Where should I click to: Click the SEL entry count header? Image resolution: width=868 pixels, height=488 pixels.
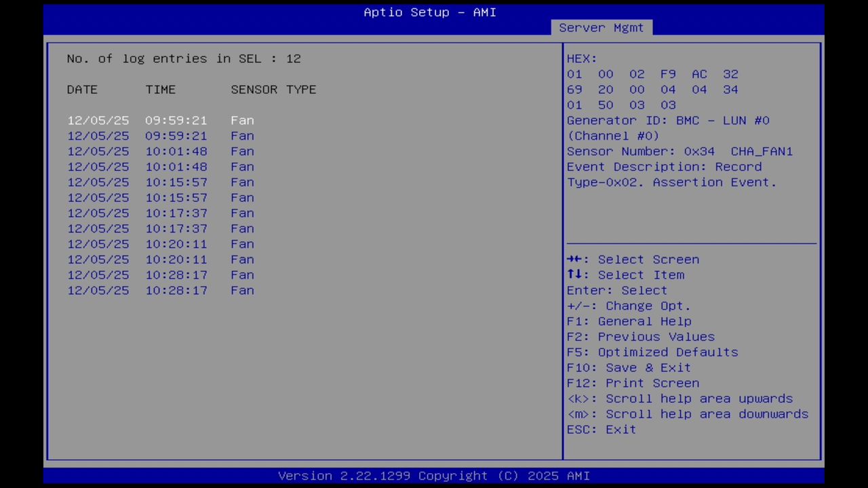click(x=183, y=58)
